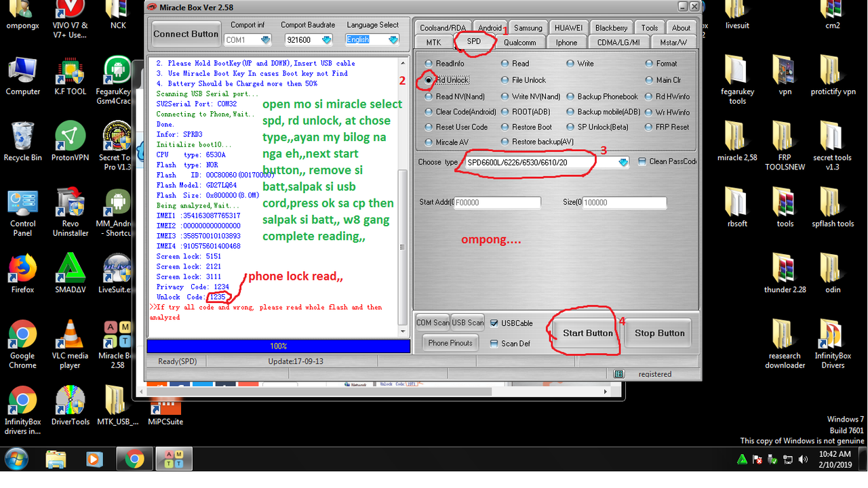
Task: Click the Connect Button
Action: coord(186,34)
